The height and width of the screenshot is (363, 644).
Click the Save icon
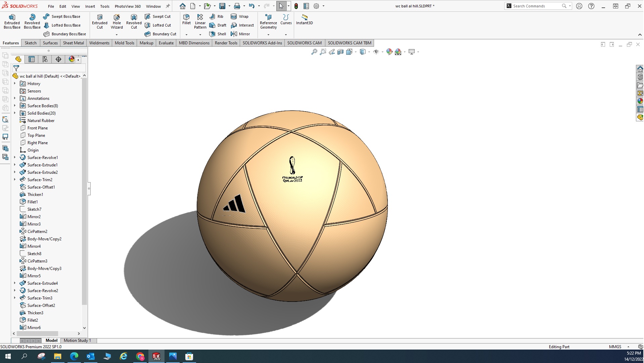pyautogui.click(x=222, y=6)
